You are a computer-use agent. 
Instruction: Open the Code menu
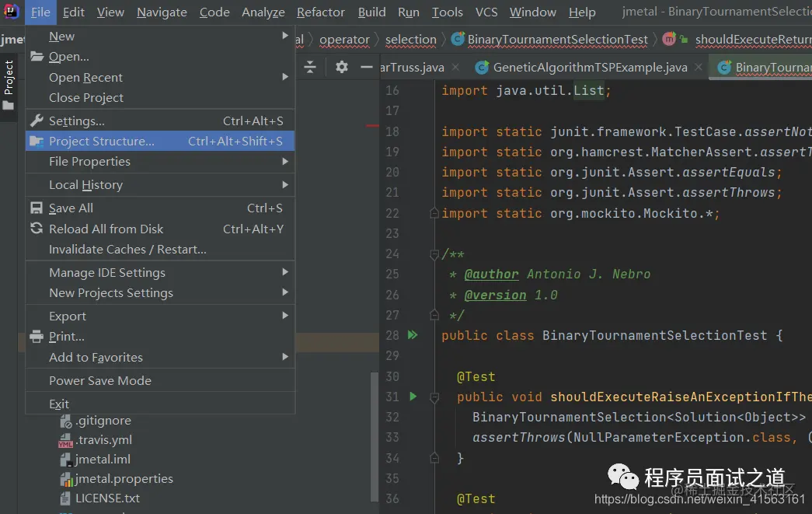[x=214, y=12]
